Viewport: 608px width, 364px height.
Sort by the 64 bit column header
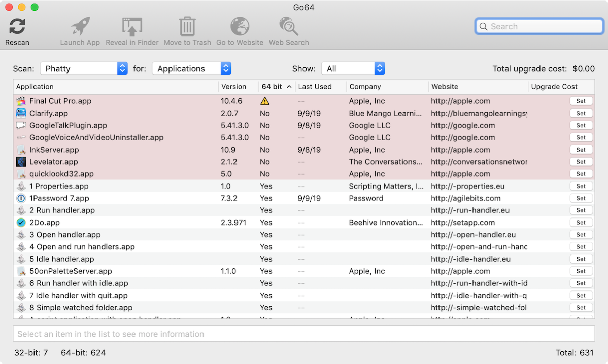pos(276,87)
